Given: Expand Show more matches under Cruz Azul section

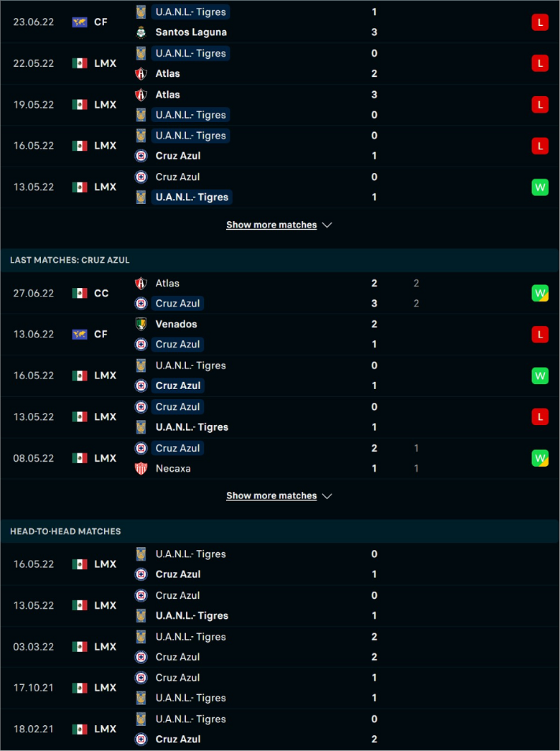Looking at the screenshot, I should pos(271,495).
